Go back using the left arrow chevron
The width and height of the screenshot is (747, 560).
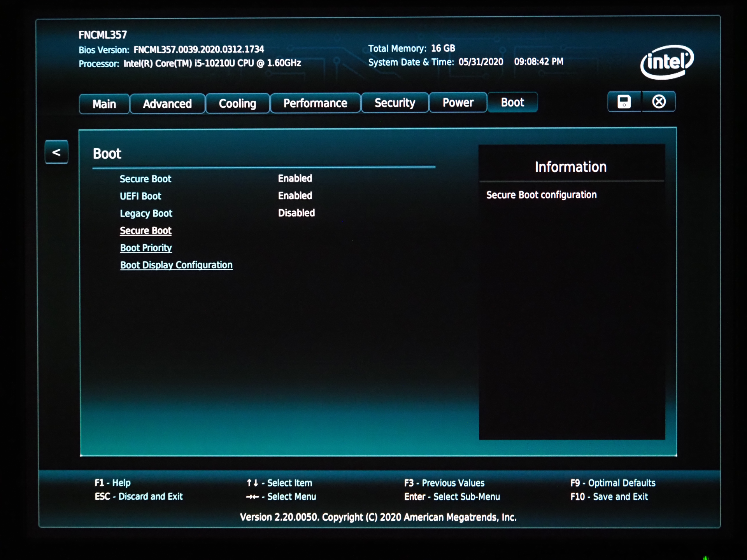coord(56,152)
